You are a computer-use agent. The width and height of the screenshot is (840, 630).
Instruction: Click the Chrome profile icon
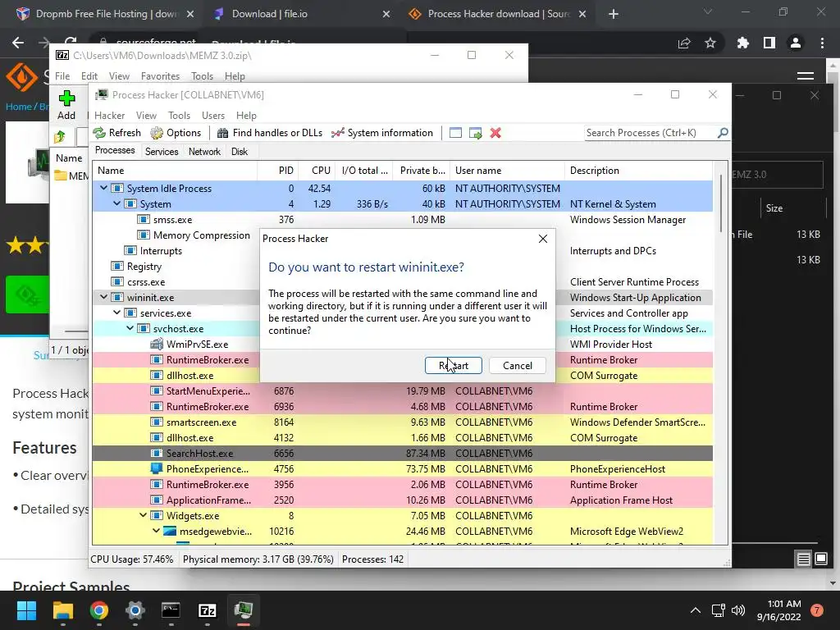click(796, 43)
